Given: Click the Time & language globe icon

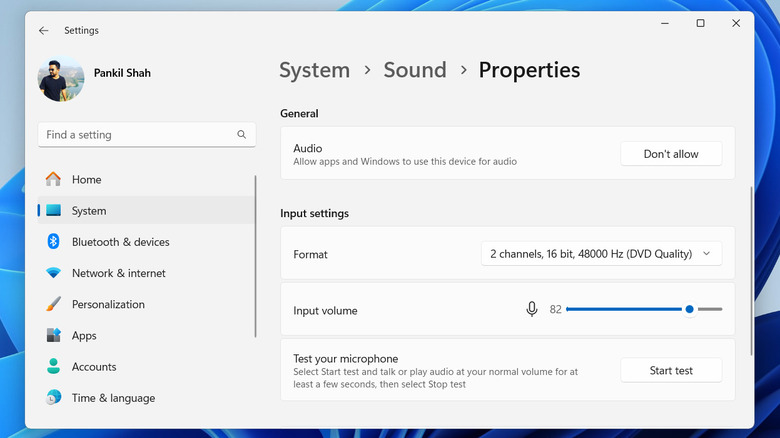Looking at the screenshot, I should 54,398.
